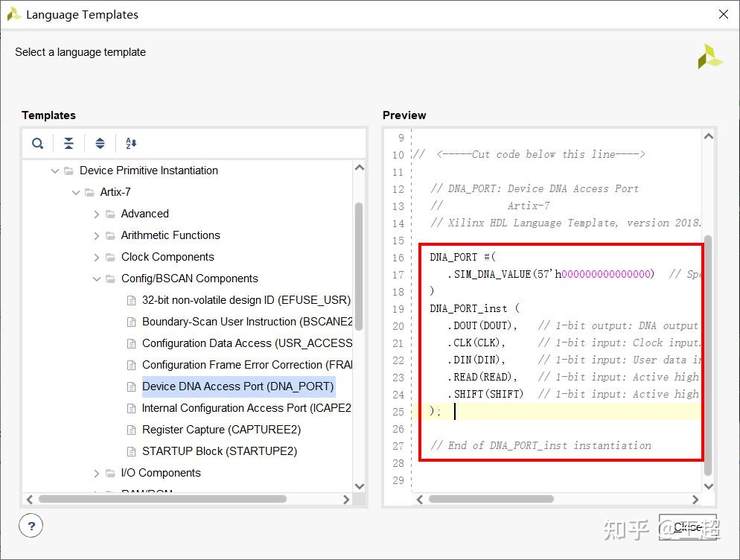Click the Boundary-Scan User Instruction document icon
740x560 pixels.
click(x=132, y=322)
